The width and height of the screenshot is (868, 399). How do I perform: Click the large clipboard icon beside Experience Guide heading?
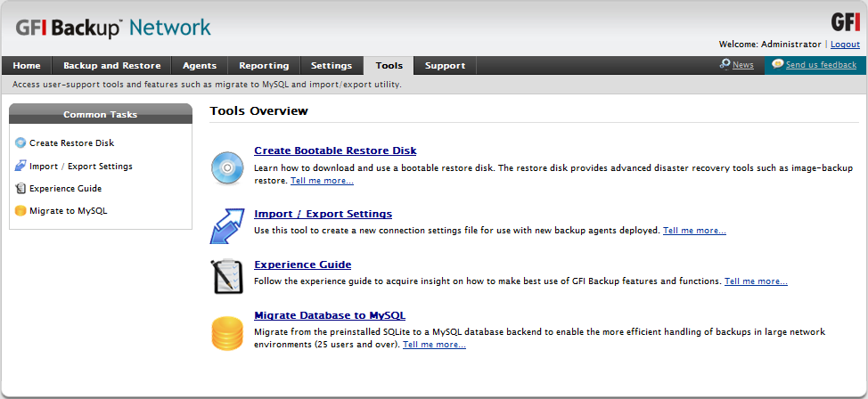227,277
